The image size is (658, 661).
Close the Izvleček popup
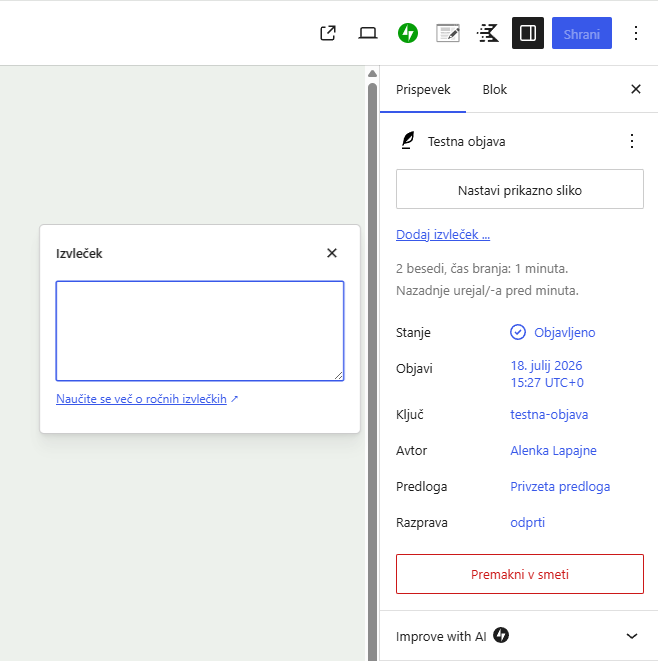[332, 253]
